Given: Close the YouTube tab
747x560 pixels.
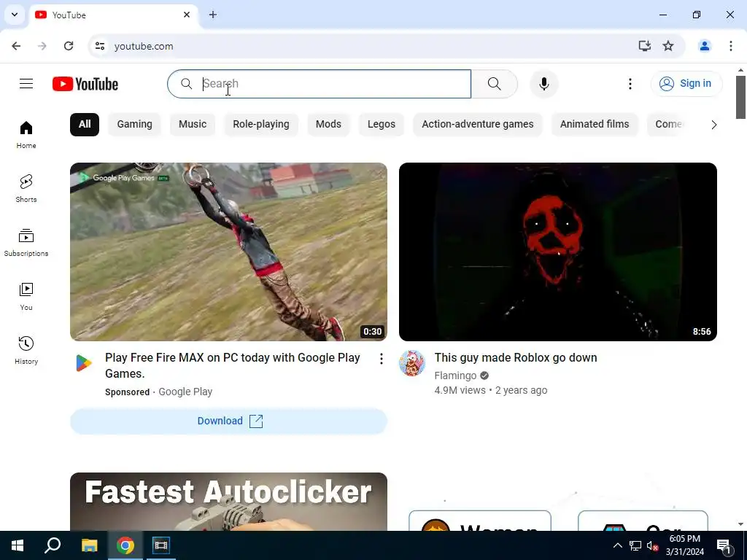Looking at the screenshot, I should (x=187, y=15).
